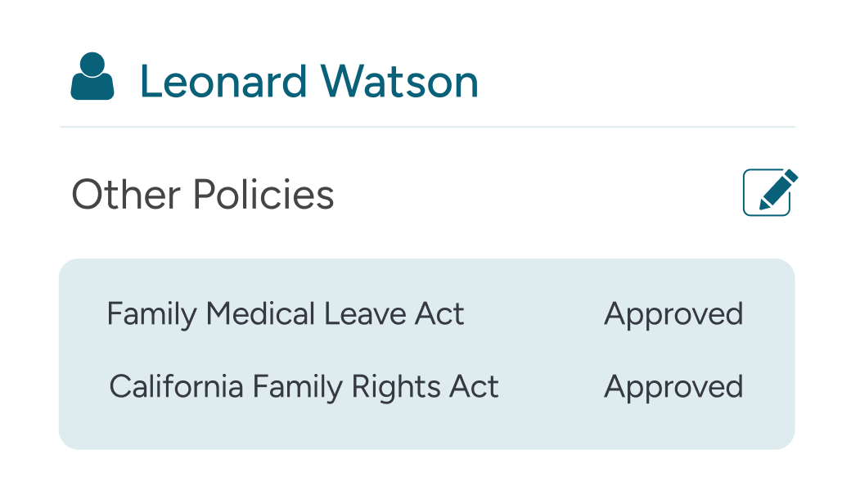Click Approved status for Family Medical Leave Act
Viewport: 851px width, 504px height.
pyautogui.click(x=673, y=315)
